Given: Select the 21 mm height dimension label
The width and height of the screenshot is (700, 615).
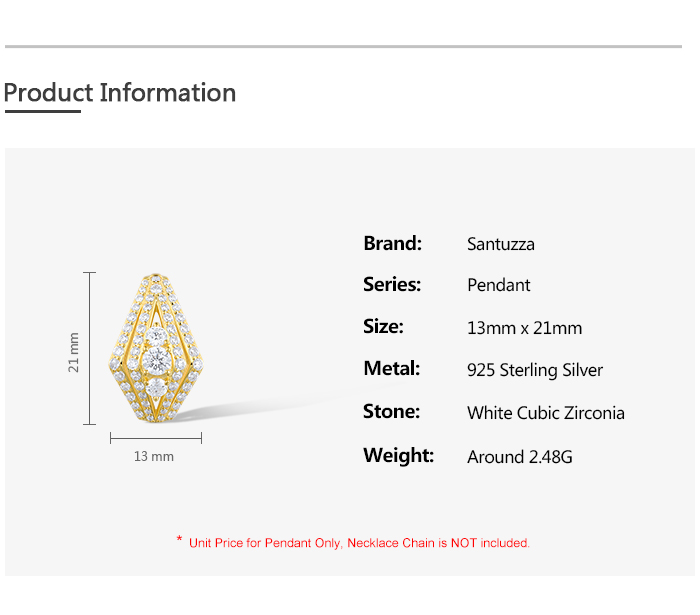Looking at the screenshot, I should coord(73,352).
